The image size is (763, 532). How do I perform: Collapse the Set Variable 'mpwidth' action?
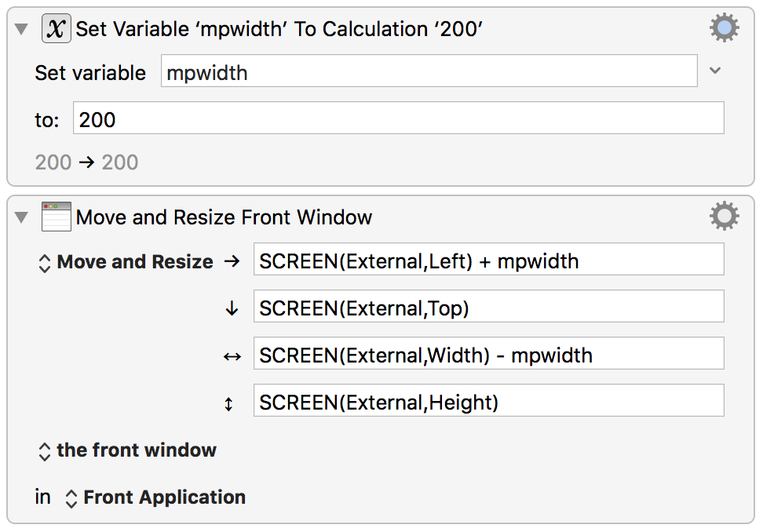pos(21,29)
